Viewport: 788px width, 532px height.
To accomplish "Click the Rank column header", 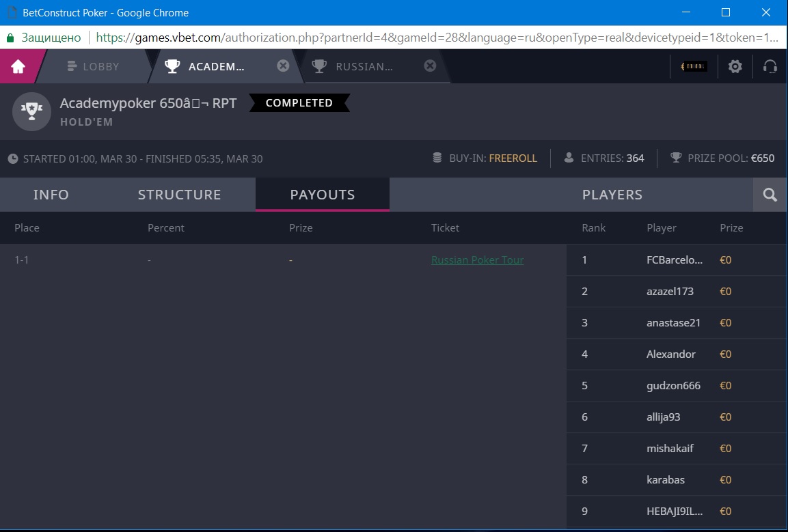I will click(593, 228).
